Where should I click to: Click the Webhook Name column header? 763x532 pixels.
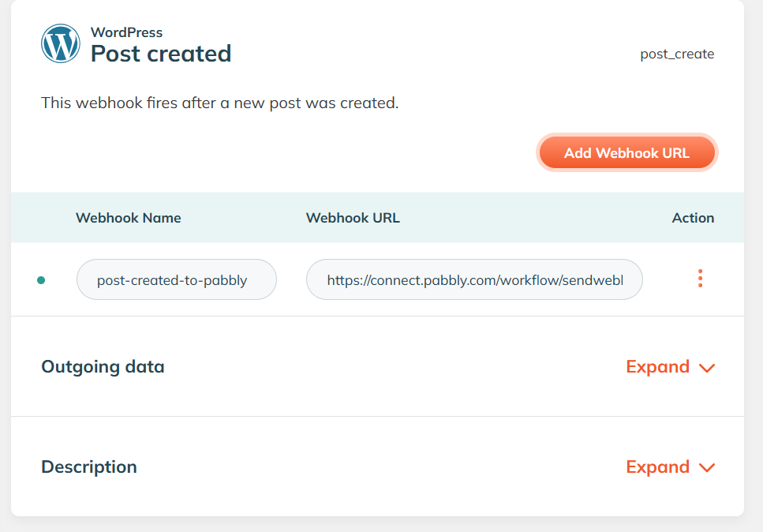point(129,218)
